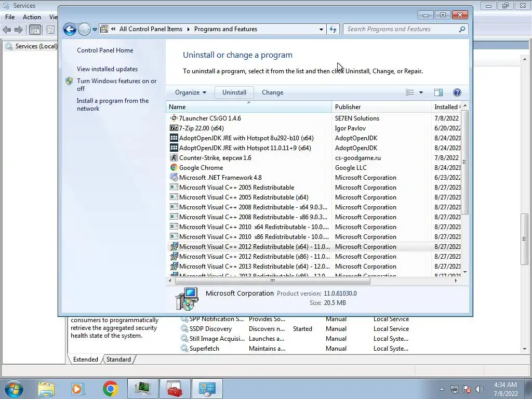
Task: Click the search magnifier icon
Action: point(462,29)
